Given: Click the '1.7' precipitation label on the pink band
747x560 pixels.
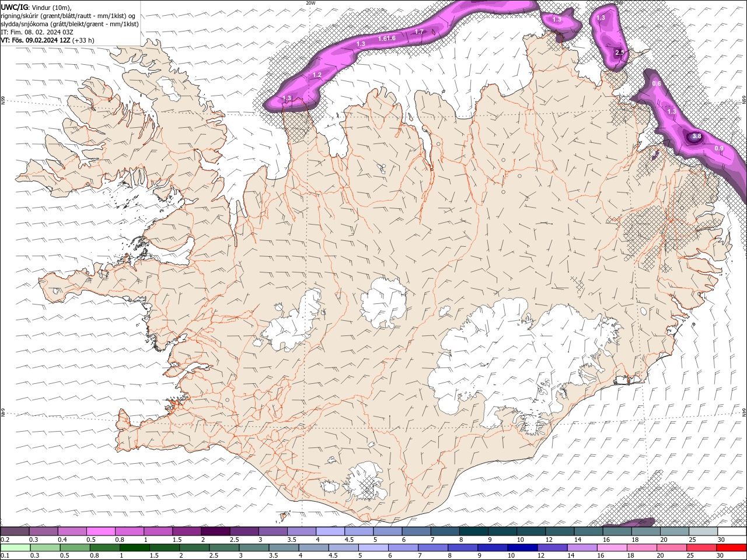Looking at the screenshot, I should pos(419,32).
